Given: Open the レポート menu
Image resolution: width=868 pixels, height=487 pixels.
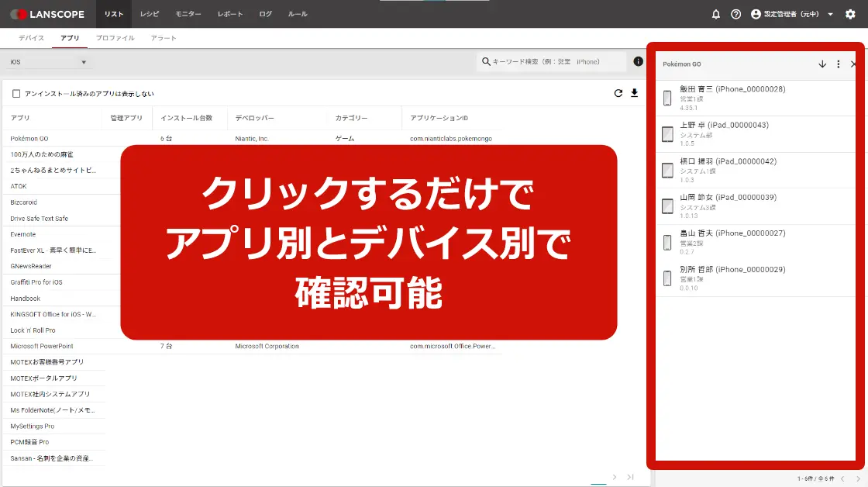Looking at the screenshot, I should 230,14.
